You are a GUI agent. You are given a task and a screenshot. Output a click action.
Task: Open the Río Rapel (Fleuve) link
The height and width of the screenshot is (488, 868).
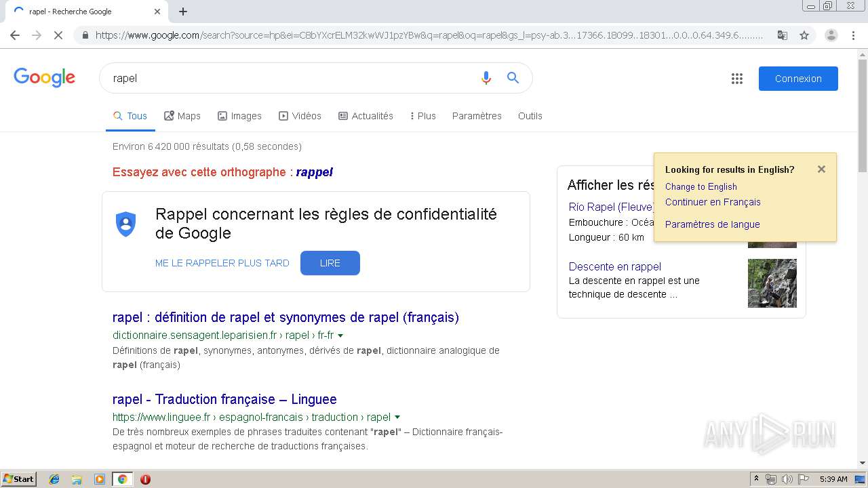(x=611, y=207)
